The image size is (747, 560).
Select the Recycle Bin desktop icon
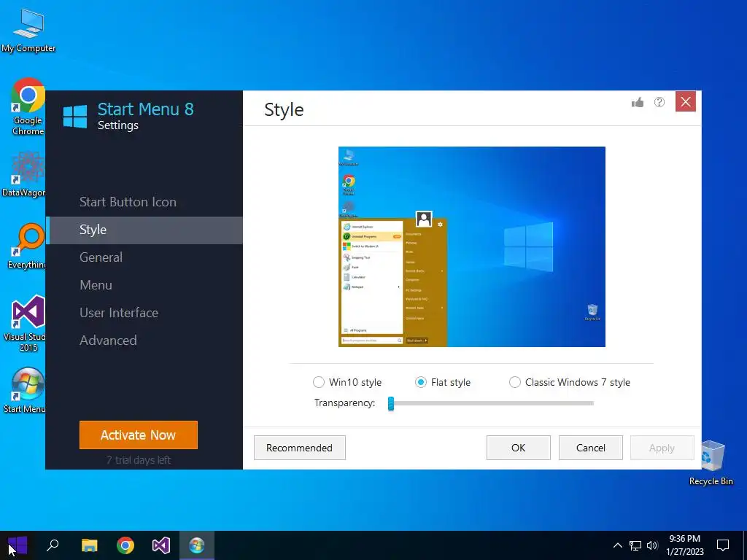711,463
